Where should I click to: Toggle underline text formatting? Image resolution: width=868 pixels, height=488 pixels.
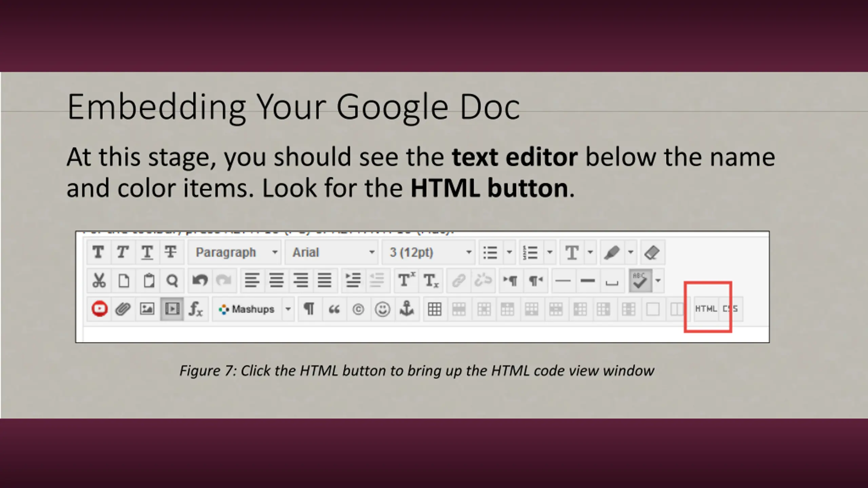tap(147, 252)
